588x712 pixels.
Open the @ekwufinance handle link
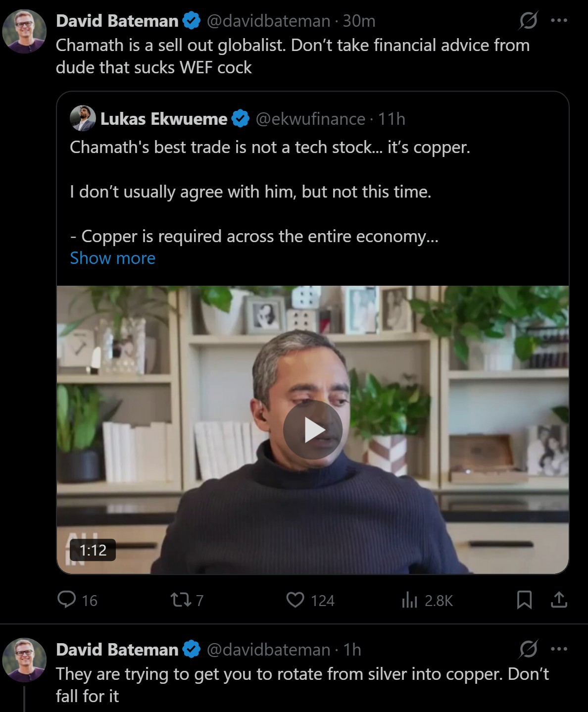point(310,119)
